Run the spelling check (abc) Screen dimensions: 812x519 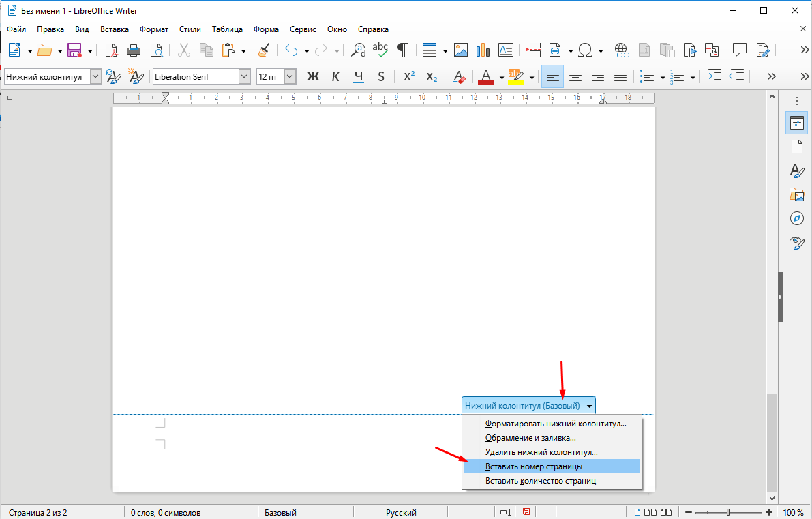380,50
